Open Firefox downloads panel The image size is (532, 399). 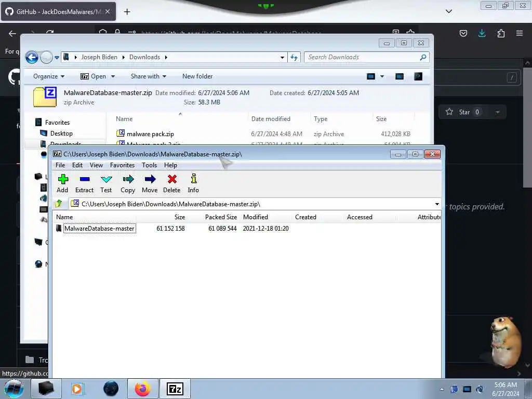tap(482, 33)
